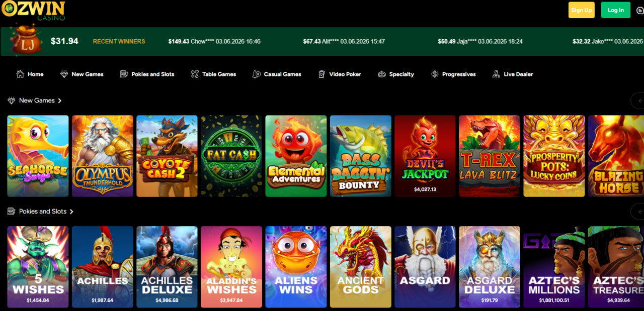
Task: Open the Seahorse Surge game
Action: [38, 156]
